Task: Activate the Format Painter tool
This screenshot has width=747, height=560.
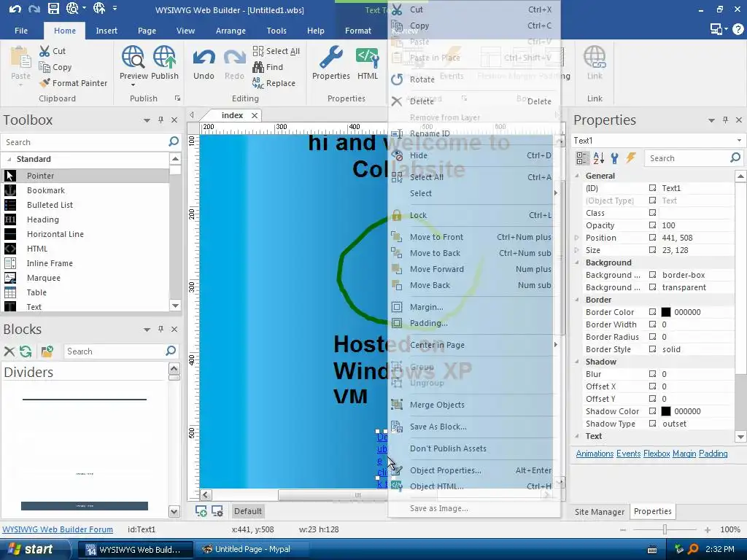Action: 74,83
